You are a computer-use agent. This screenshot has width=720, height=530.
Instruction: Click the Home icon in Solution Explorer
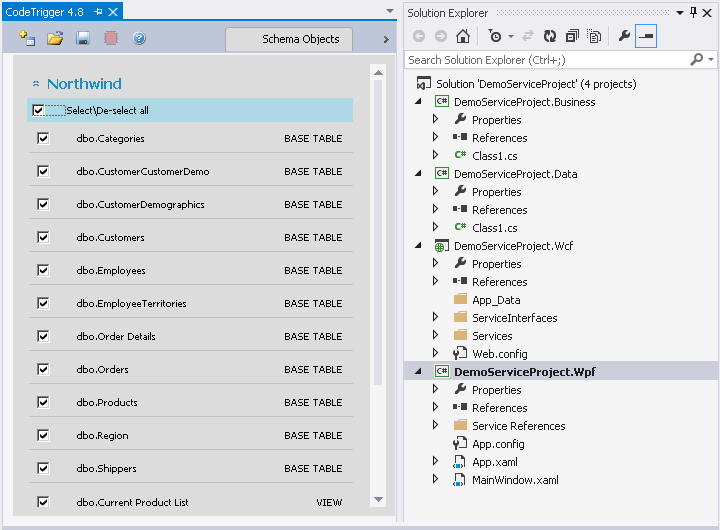click(x=462, y=36)
